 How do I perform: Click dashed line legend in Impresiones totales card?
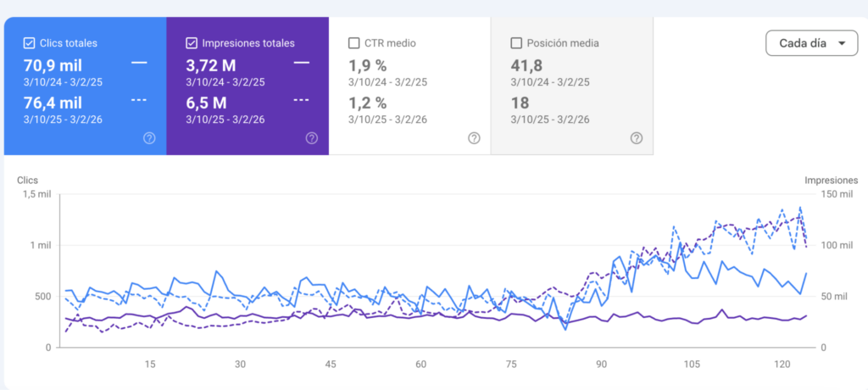click(302, 100)
